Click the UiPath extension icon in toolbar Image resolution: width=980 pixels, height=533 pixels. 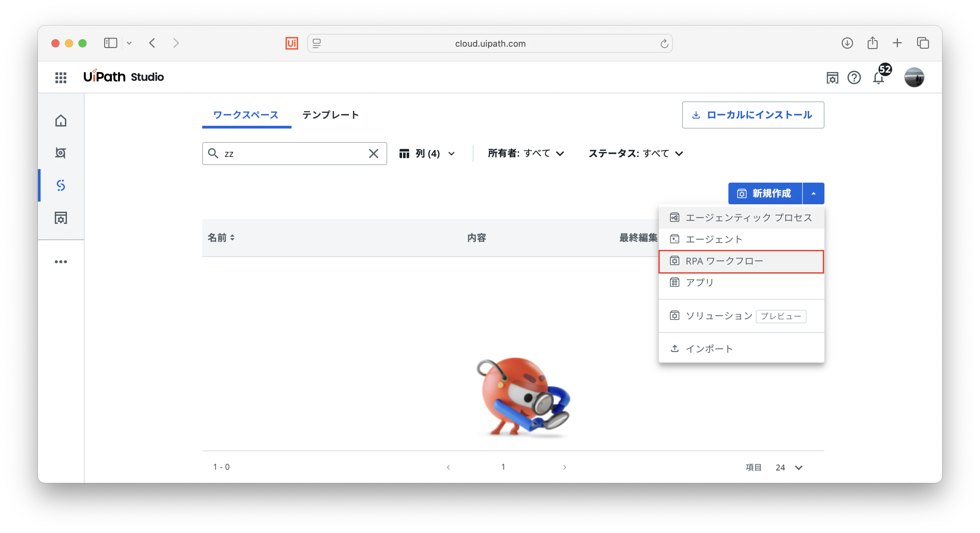click(291, 43)
